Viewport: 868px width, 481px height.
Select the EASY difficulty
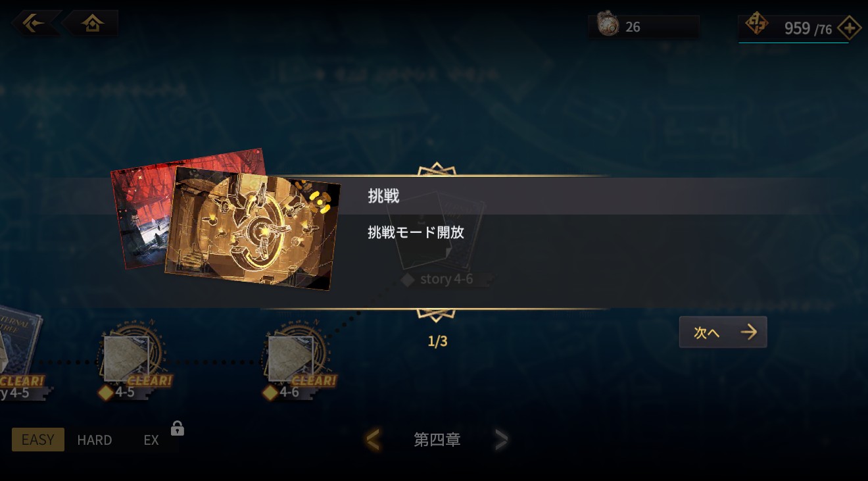coord(38,440)
